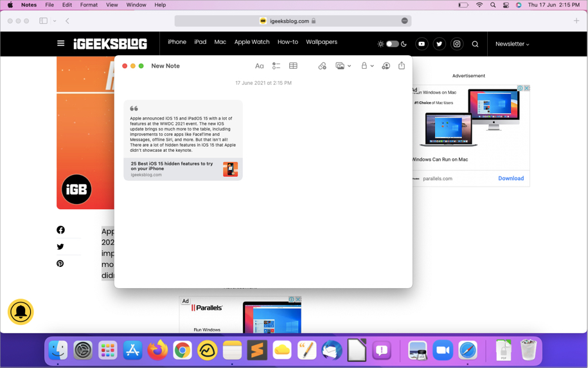
Task: Launch Google Chrome from Dock
Action: click(183, 351)
